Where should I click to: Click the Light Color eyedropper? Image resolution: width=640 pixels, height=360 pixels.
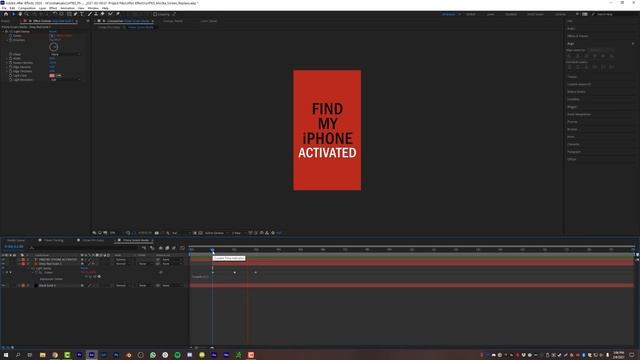(59, 76)
